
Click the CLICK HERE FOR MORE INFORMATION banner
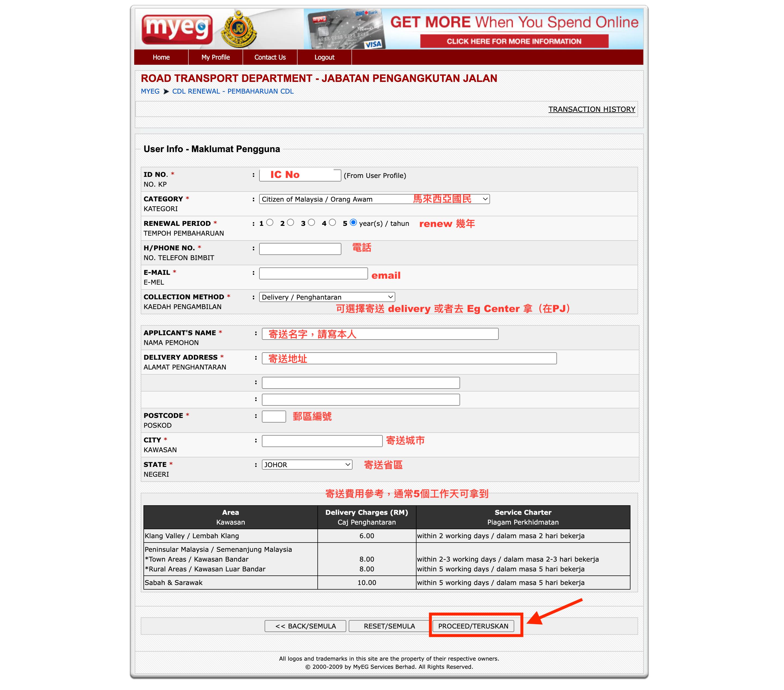[514, 41]
